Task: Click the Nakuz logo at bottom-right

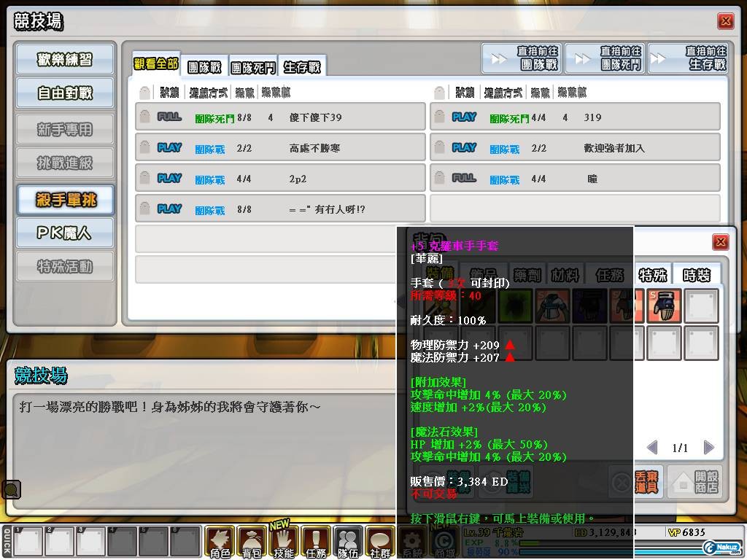Action: tap(723, 548)
